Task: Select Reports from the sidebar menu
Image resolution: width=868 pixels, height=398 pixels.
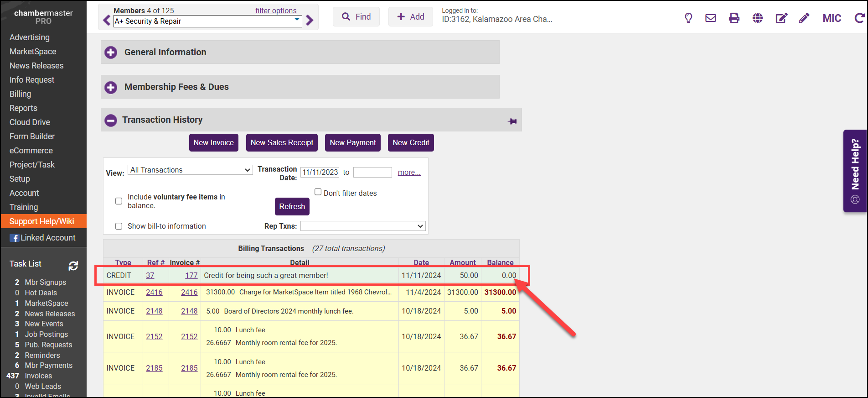Action: click(x=23, y=108)
